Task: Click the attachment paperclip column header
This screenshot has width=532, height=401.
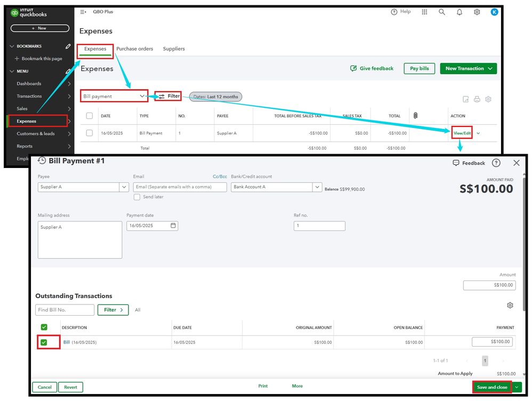Action: 416,116
